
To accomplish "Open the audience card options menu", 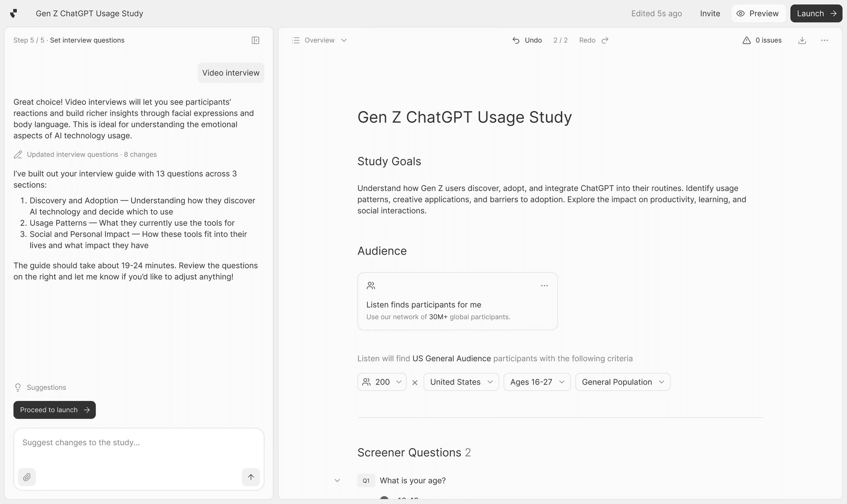I will 544,286.
